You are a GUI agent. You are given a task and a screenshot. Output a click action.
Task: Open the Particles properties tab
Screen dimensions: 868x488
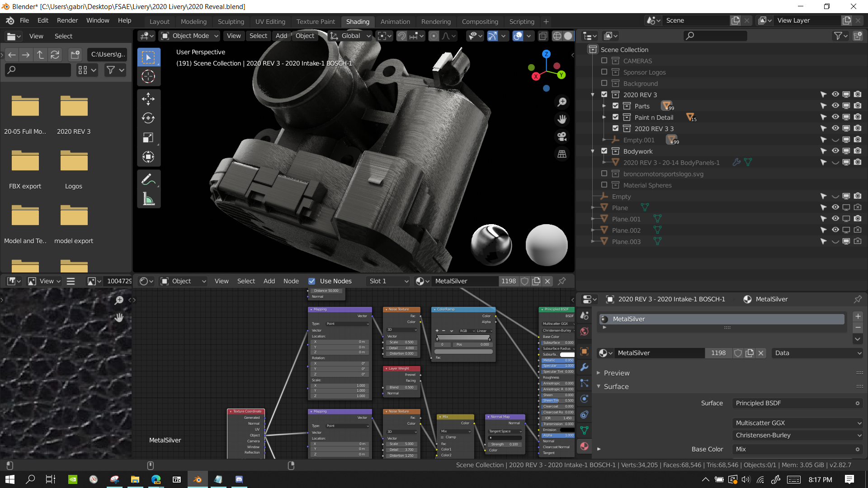pyautogui.click(x=584, y=383)
